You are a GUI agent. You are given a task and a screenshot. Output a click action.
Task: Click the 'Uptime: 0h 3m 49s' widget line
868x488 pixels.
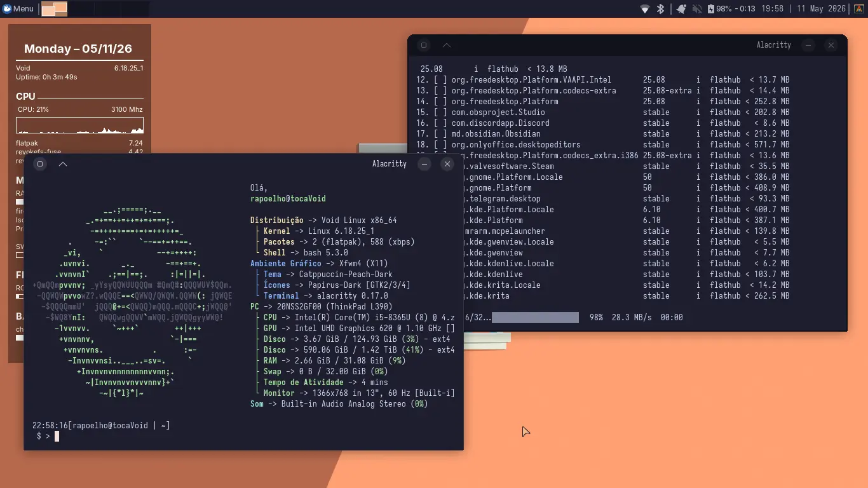coord(46,77)
